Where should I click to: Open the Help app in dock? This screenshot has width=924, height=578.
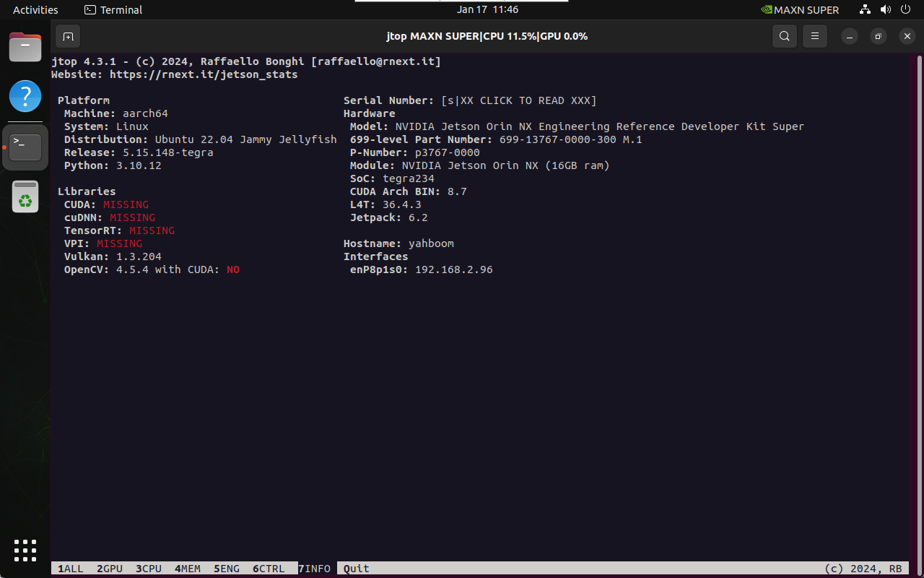[x=25, y=96]
